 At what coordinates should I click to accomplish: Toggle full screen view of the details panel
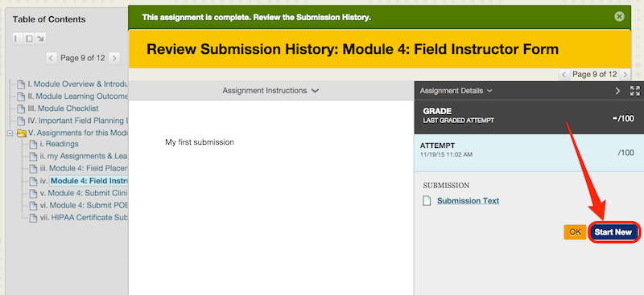[x=634, y=91]
